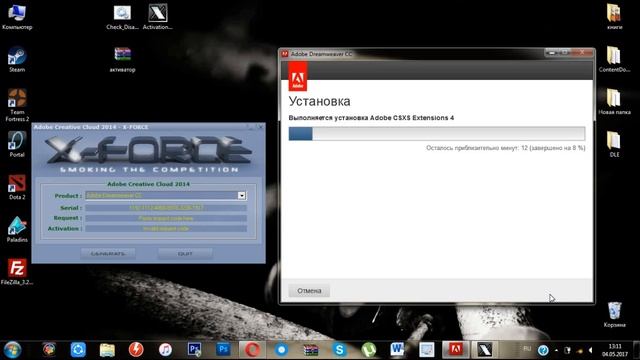This screenshot has height=360, width=640.
Task: Close the X-Force keygen window
Action: (260, 127)
